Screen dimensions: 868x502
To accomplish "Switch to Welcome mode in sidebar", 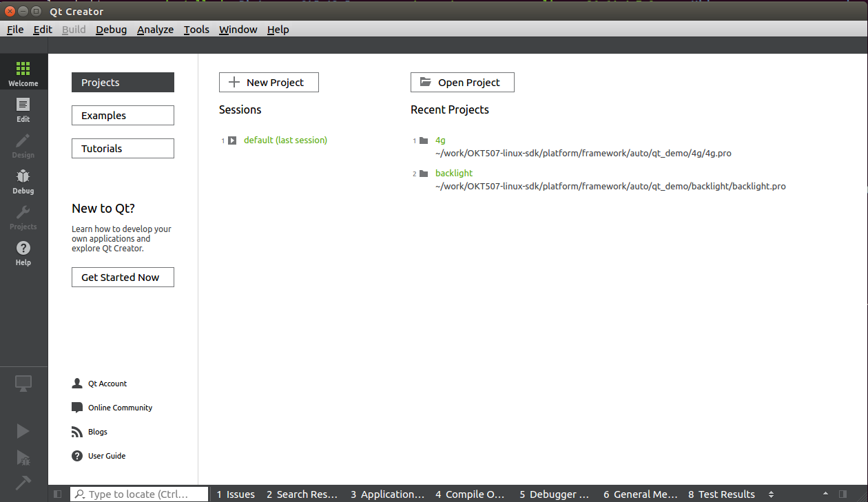I will pos(23,73).
